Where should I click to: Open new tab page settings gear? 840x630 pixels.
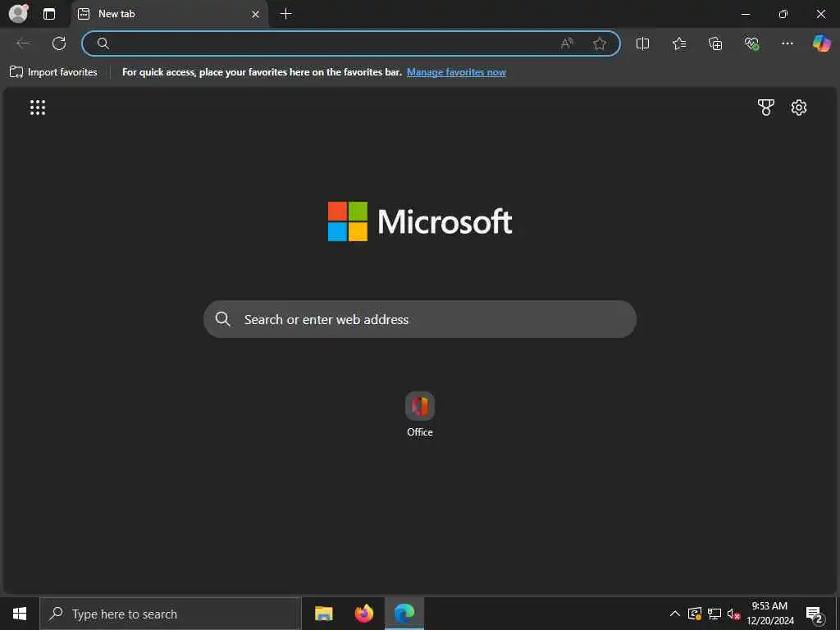pos(799,107)
